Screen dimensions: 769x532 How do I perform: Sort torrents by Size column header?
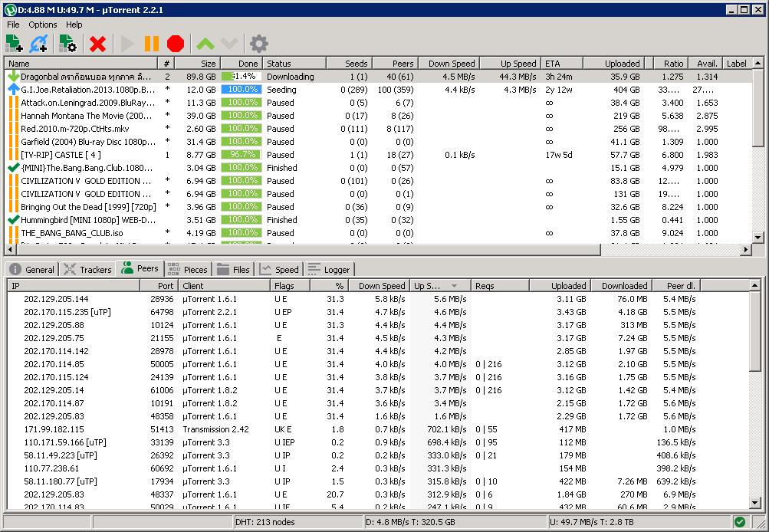(197, 64)
